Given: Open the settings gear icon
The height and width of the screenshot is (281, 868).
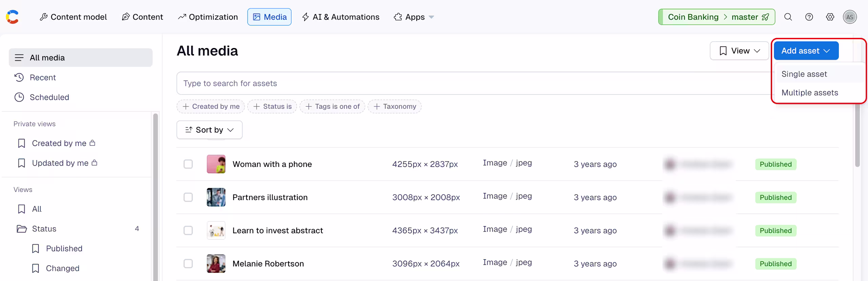Looking at the screenshot, I should pos(830,17).
